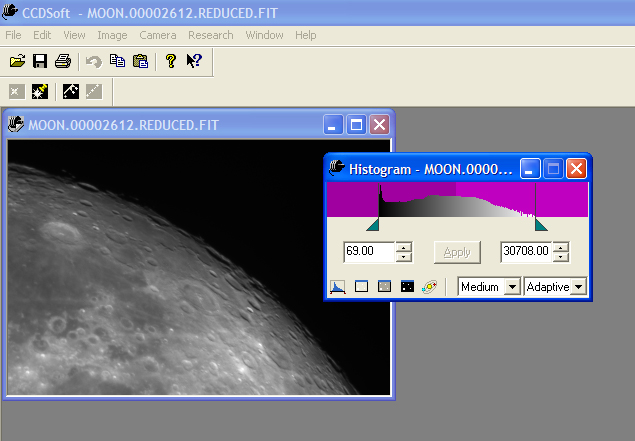This screenshot has width=635, height=441.
Task: Click the greyed X icon in the second toolbar
Action: point(17,92)
